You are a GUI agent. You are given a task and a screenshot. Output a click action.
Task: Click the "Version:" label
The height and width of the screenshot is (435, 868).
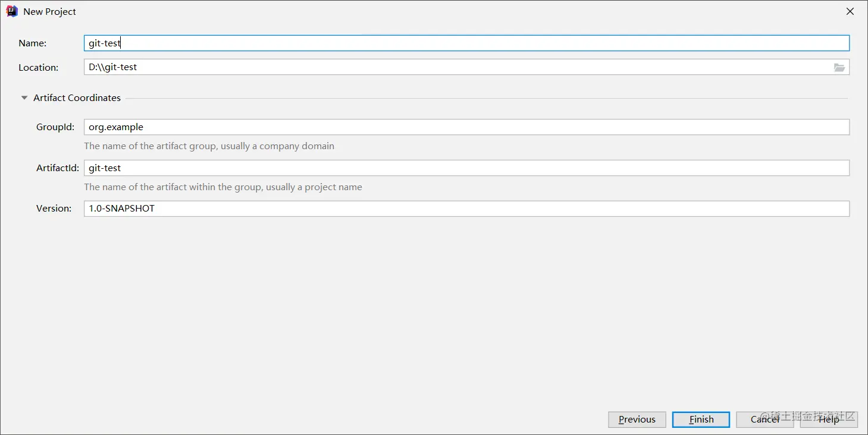point(54,209)
